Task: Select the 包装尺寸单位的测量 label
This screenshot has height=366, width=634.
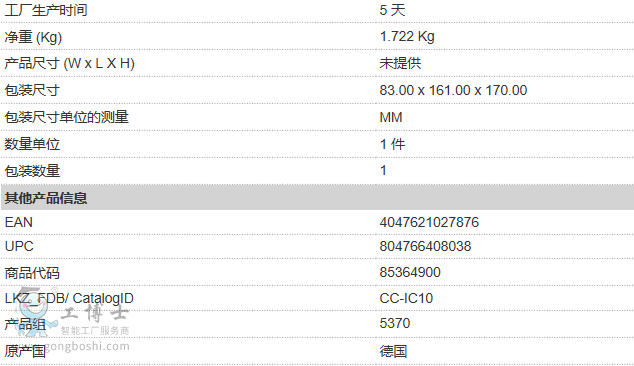Action: click(x=66, y=117)
